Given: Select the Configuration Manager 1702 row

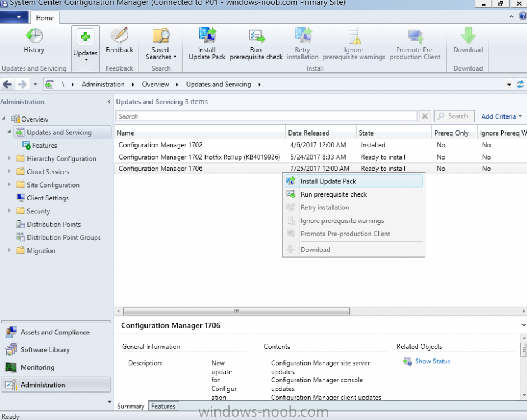Looking at the screenshot, I should pos(320,145).
